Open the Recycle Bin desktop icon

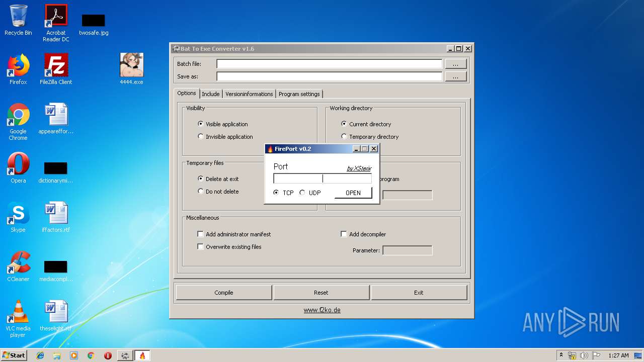[18, 20]
